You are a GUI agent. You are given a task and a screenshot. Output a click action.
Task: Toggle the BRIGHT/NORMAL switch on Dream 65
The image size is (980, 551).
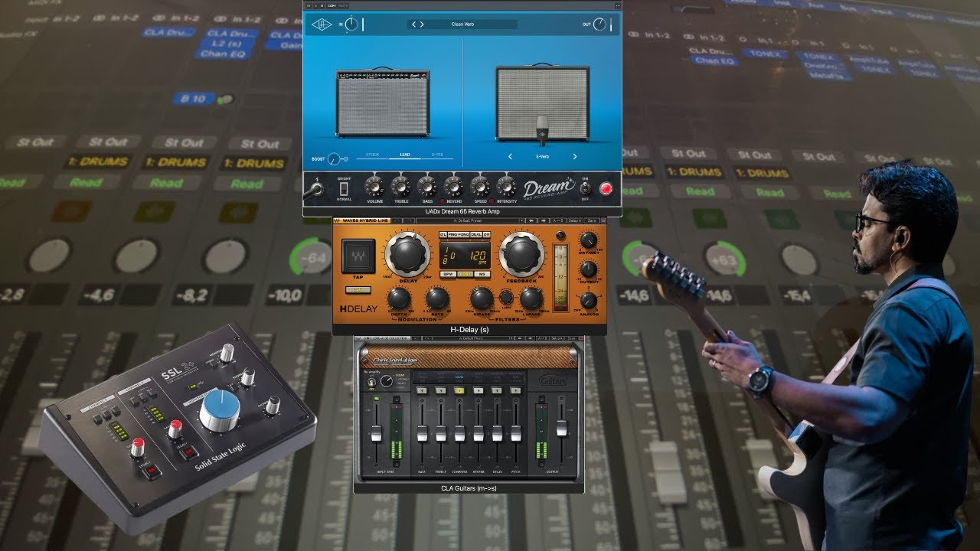[344, 188]
